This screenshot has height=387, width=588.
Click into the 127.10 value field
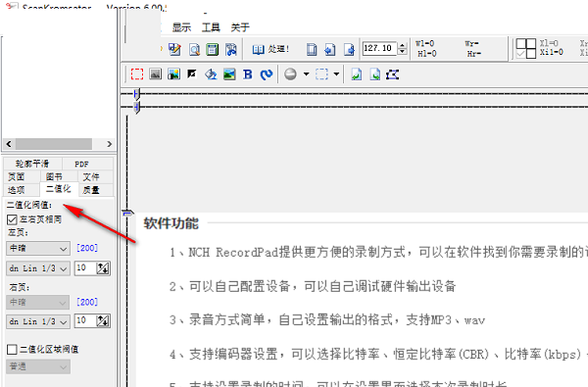(379, 48)
